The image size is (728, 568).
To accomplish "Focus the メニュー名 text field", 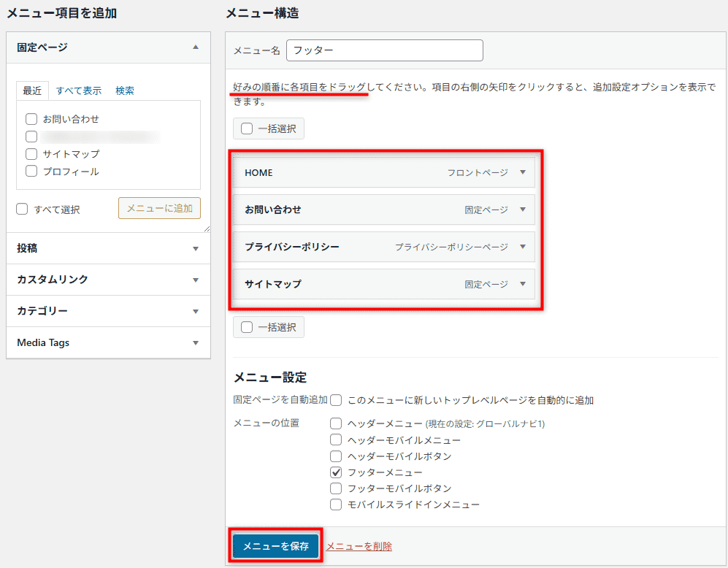I will (x=385, y=50).
